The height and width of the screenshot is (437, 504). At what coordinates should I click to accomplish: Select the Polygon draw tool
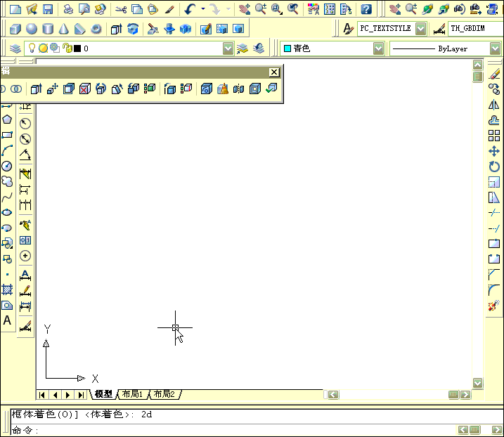(7, 119)
